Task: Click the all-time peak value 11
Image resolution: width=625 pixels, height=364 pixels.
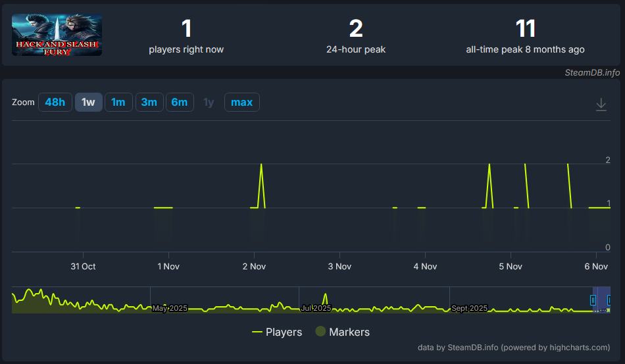Action: (526, 29)
